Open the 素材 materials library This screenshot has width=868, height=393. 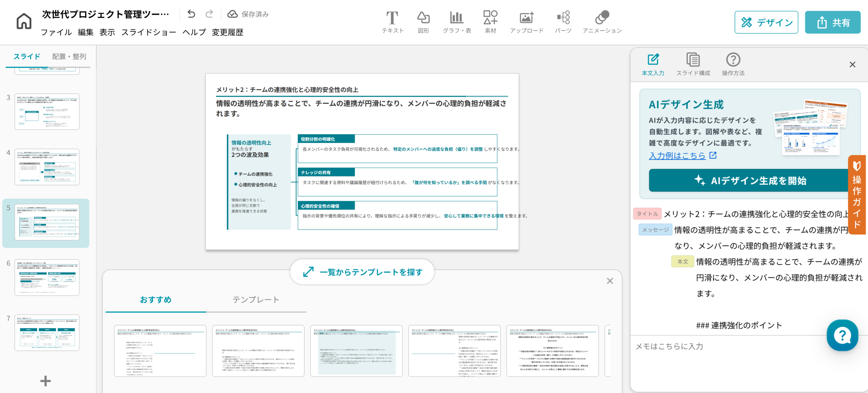point(490,22)
